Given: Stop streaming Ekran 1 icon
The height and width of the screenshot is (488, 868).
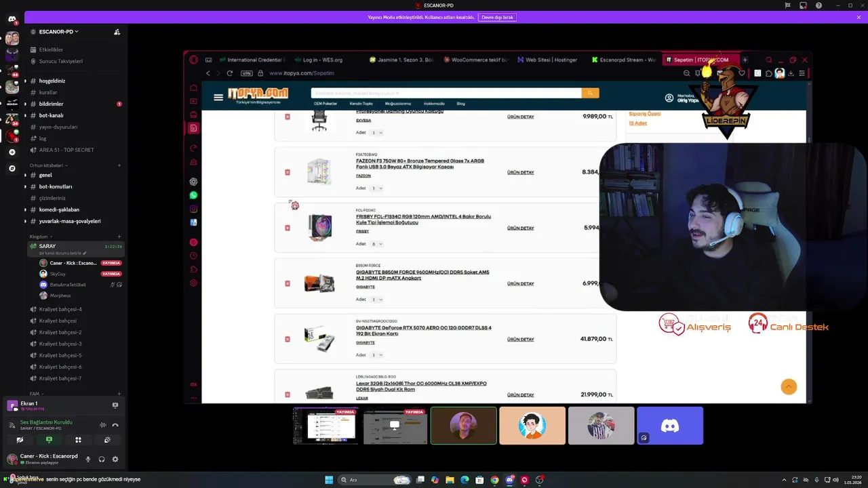Looking at the screenshot, I should [115, 405].
